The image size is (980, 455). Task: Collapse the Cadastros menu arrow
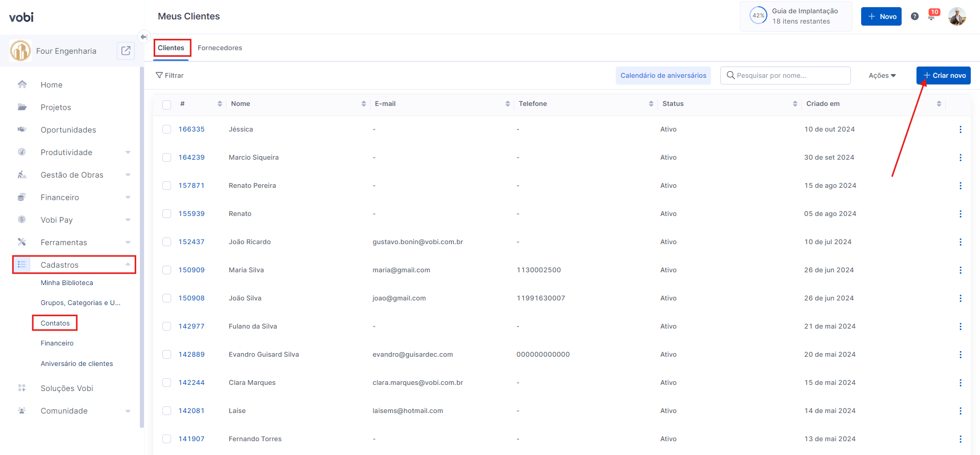point(128,264)
